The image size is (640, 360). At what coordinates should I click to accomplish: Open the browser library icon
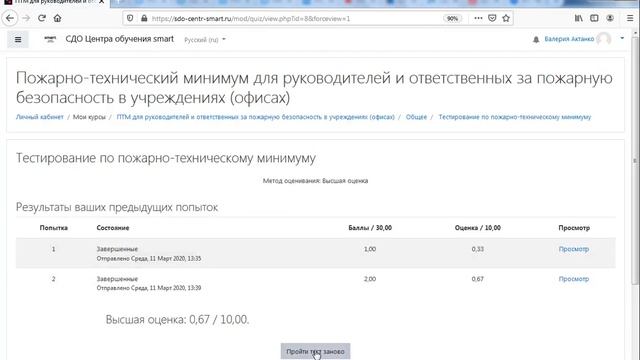pyautogui.click(x=579, y=18)
